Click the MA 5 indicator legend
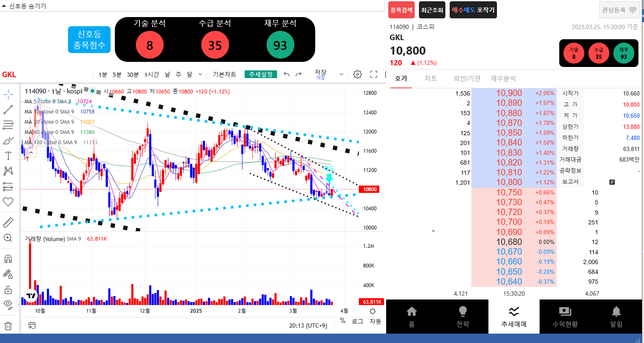 58,101
